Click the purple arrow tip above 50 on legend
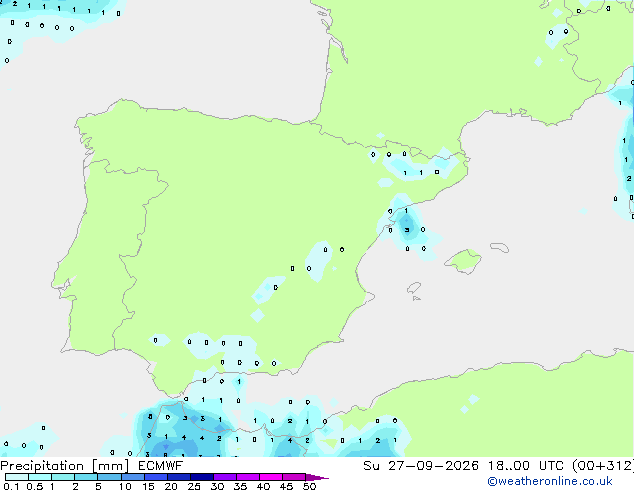Image resolution: width=634 pixels, height=490 pixels. (317, 477)
